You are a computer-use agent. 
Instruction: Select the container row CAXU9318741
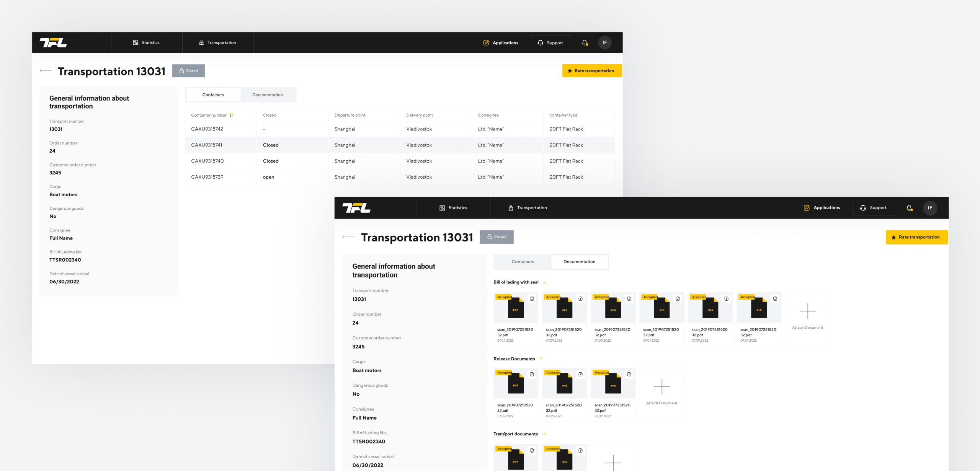click(207, 145)
